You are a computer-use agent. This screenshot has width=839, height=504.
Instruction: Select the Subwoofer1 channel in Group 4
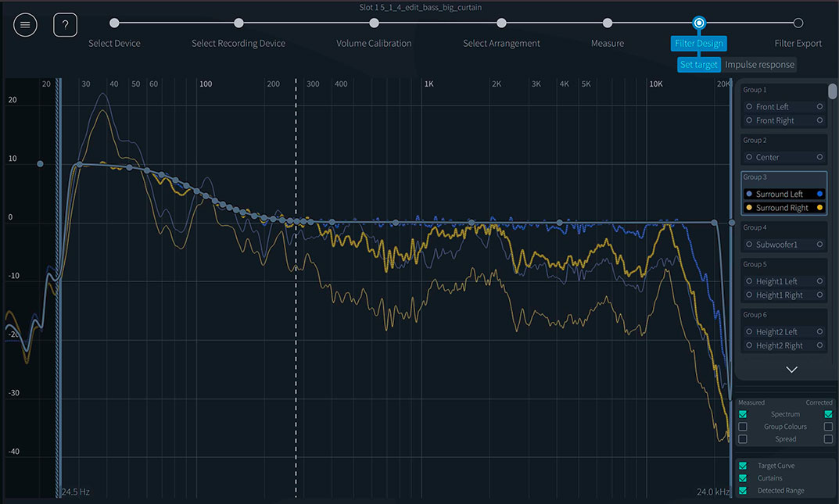(x=776, y=245)
